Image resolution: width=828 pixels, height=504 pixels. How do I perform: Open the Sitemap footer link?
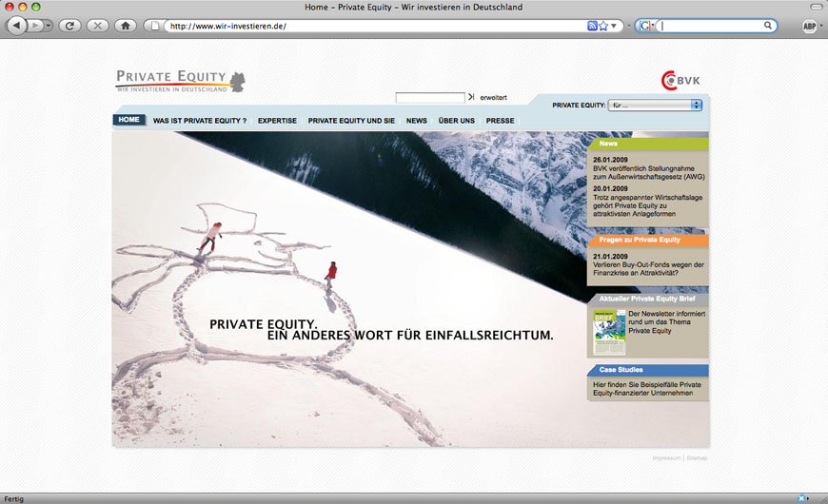click(697, 458)
